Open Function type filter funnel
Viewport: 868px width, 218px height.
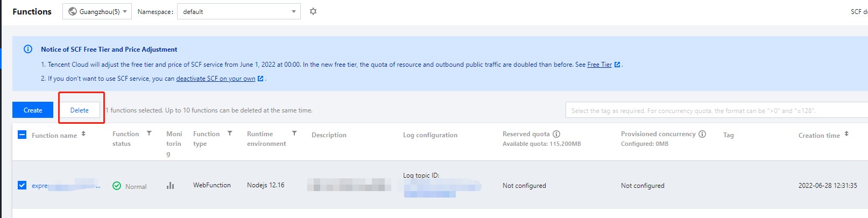(x=230, y=133)
